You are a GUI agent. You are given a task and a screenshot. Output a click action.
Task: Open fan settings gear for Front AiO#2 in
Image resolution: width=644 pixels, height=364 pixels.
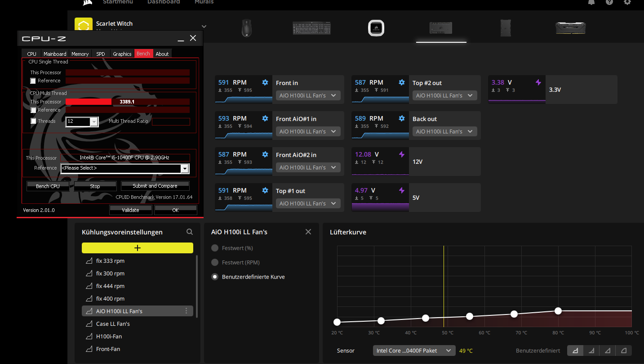click(x=265, y=154)
